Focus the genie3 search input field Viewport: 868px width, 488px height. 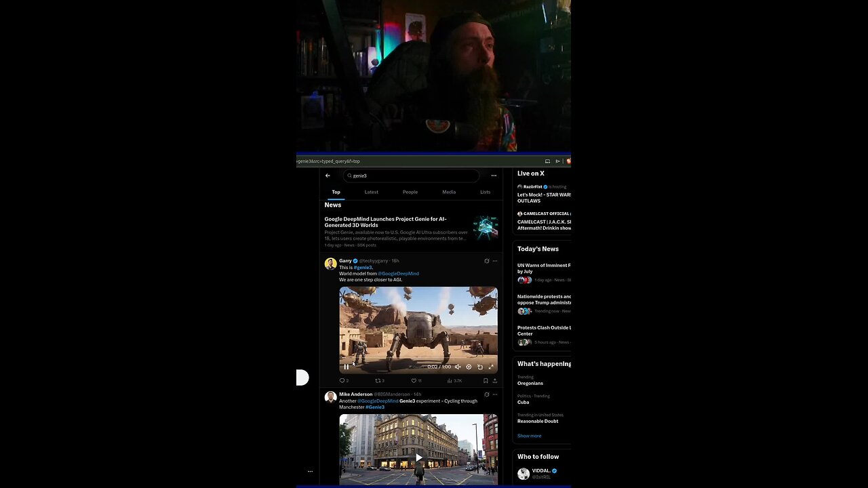(x=411, y=176)
